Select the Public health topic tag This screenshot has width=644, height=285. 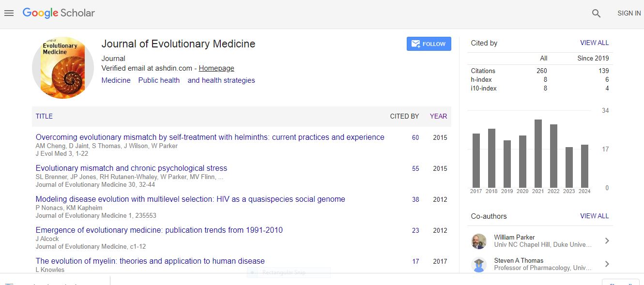(x=159, y=80)
